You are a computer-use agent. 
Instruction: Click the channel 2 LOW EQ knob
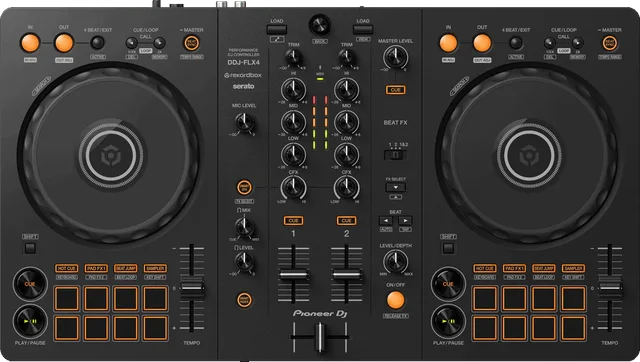(346, 155)
